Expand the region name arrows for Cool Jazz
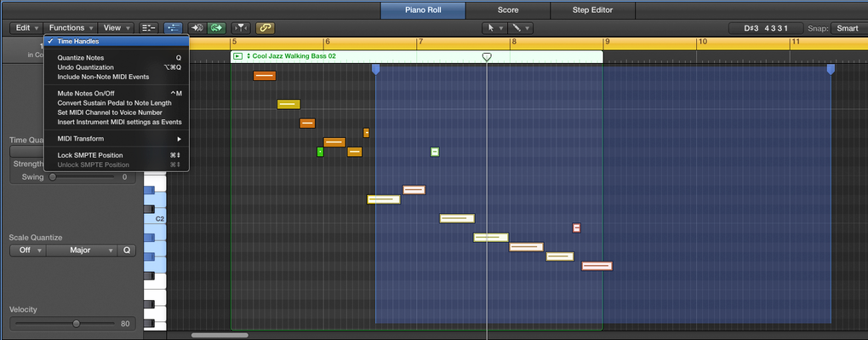Screen dimensions: 868x340 [x=248, y=56]
